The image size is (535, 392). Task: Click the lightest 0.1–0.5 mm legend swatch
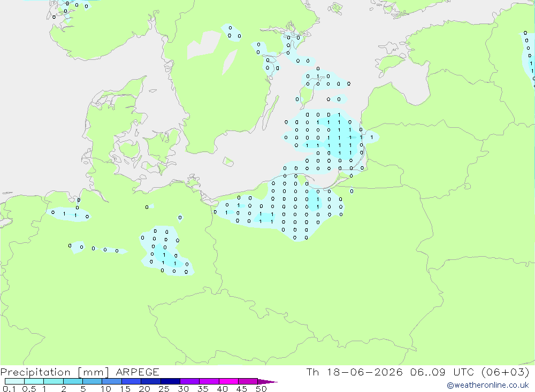tap(14, 381)
